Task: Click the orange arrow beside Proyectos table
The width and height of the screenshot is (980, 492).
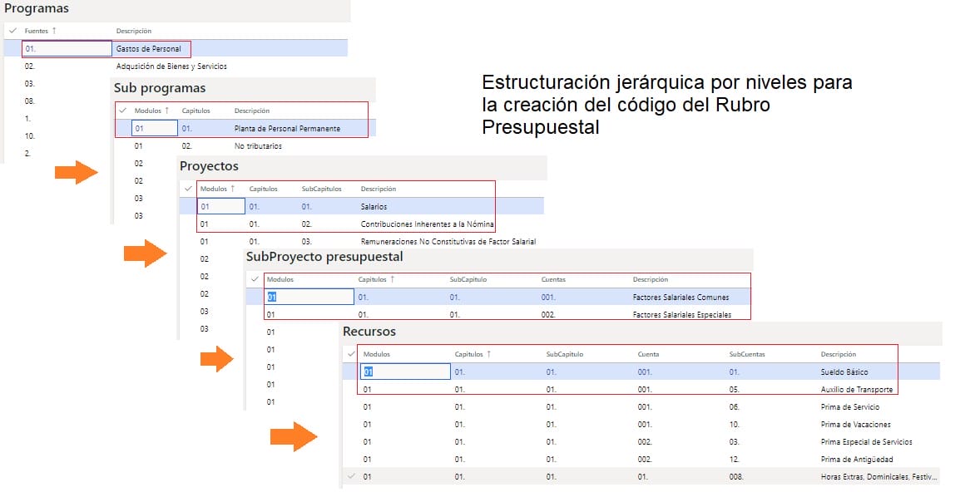Action: [145, 253]
